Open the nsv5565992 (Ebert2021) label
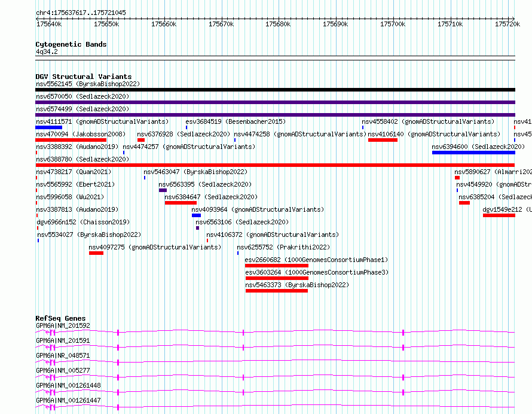 [x=75, y=184]
